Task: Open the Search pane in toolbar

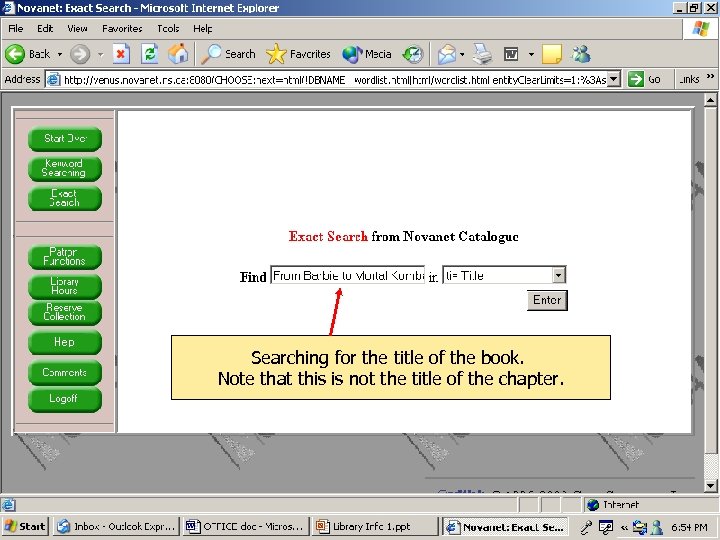Action: click(229, 54)
